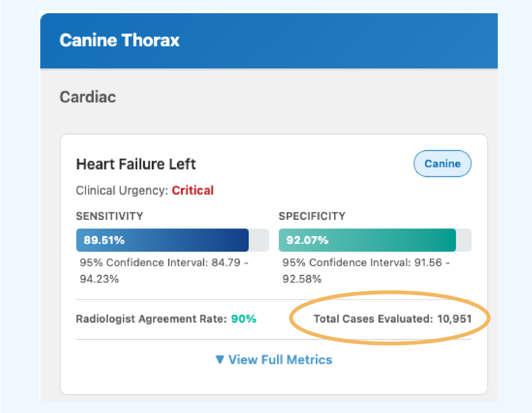This screenshot has width=532, height=413.
Task: Expand the View Full Metrics section
Action: [280, 360]
